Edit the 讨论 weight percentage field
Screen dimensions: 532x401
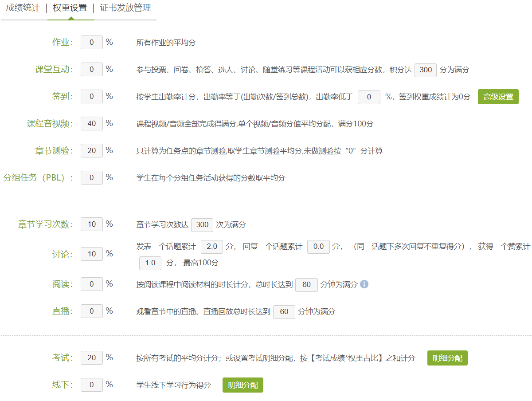tap(92, 254)
